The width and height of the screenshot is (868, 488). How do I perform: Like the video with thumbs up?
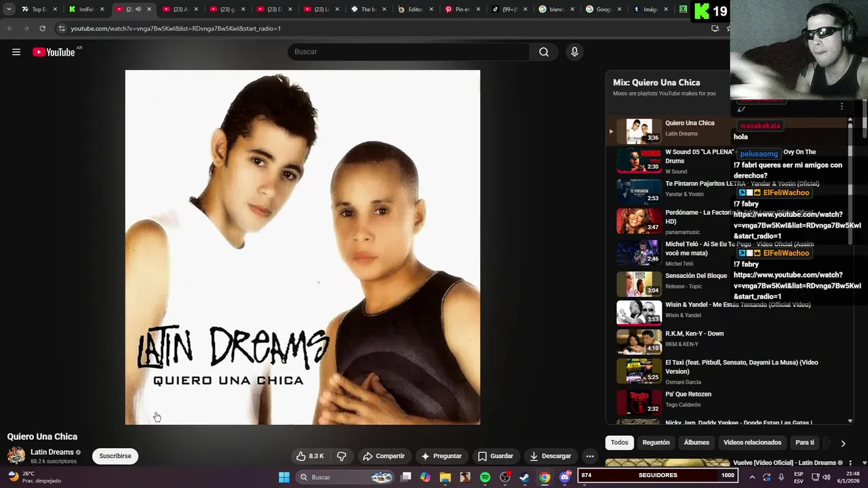pos(310,456)
